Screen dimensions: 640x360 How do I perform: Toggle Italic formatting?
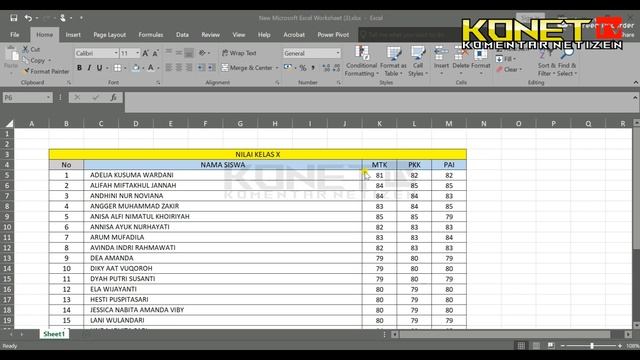click(89, 68)
